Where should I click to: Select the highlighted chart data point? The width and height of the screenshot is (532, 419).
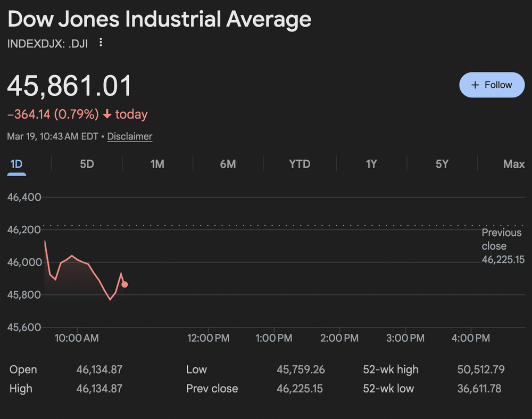pos(124,285)
